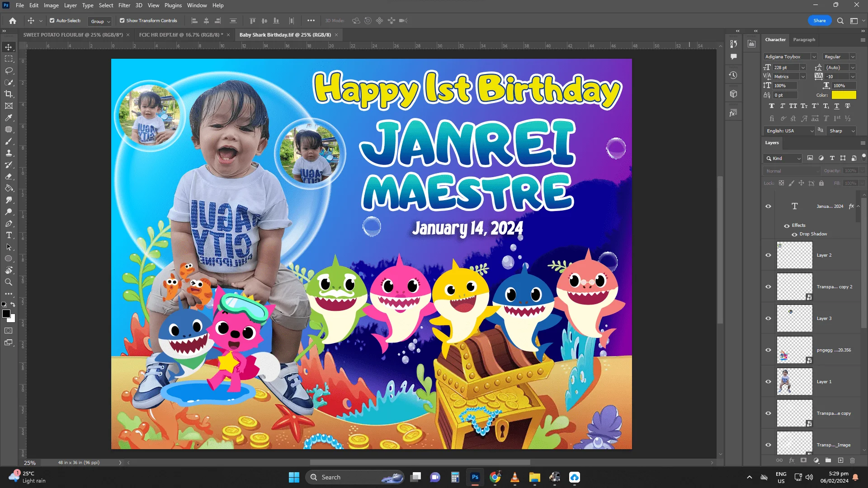Click the yellow text color swatch
868x488 pixels.
(844, 95)
